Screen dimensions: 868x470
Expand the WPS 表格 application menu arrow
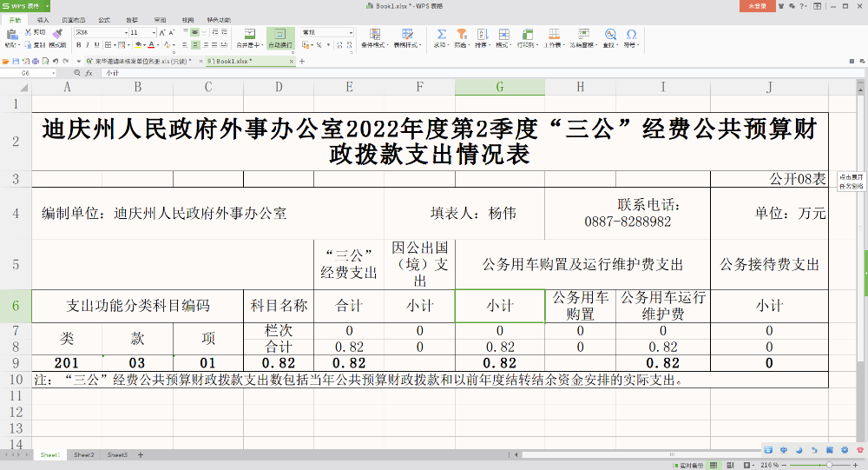point(47,6)
